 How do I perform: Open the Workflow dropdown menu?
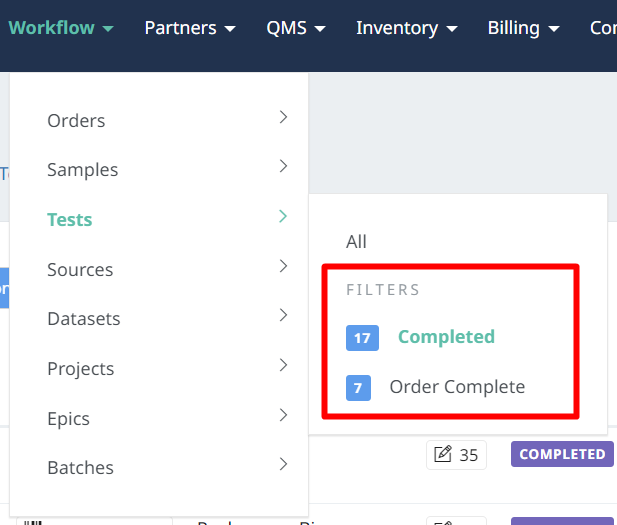[x=60, y=28]
